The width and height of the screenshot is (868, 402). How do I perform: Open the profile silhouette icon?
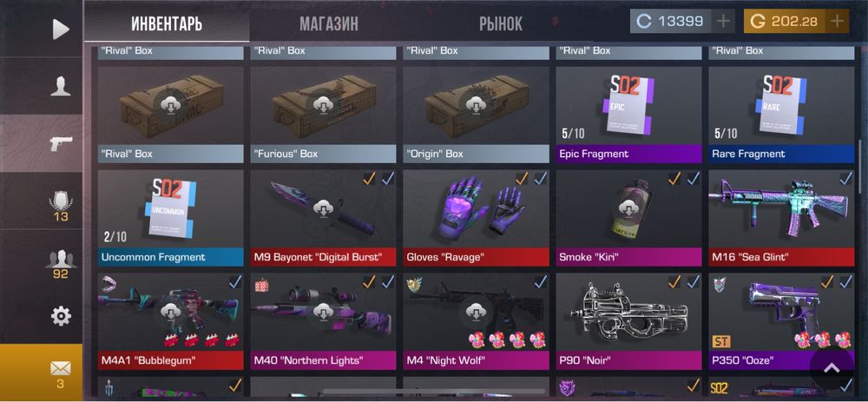point(61,86)
